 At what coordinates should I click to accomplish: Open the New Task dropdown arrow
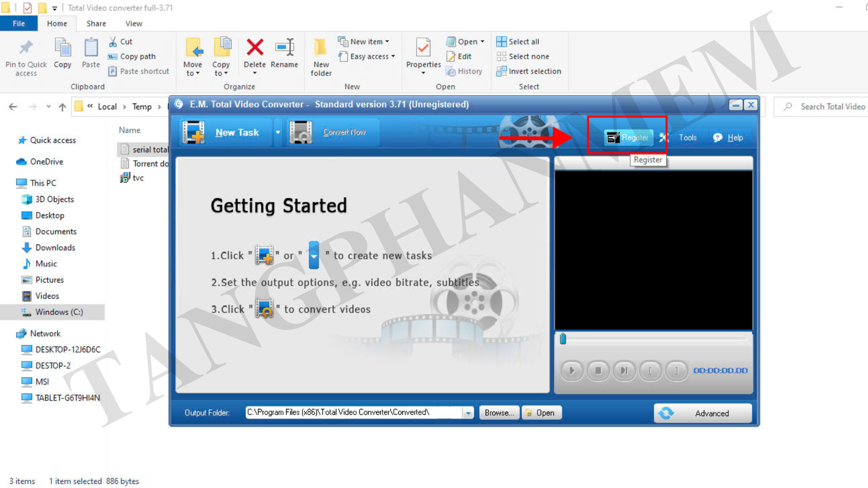point(278,132)
